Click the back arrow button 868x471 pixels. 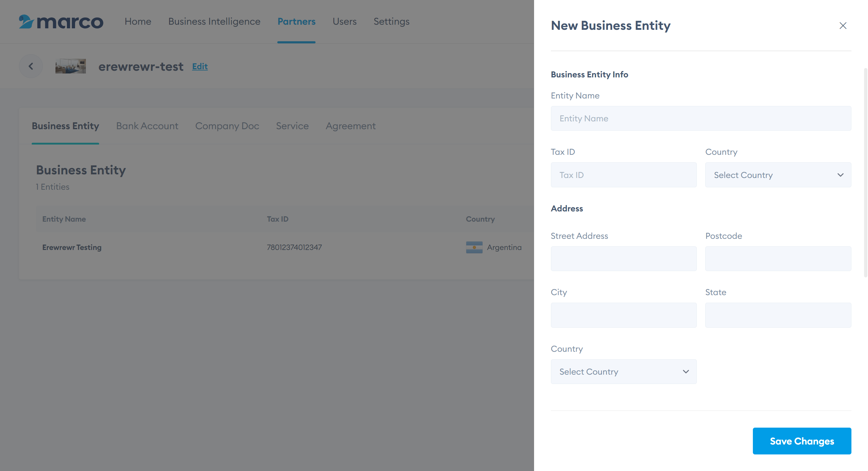click(x=31, y=66)
